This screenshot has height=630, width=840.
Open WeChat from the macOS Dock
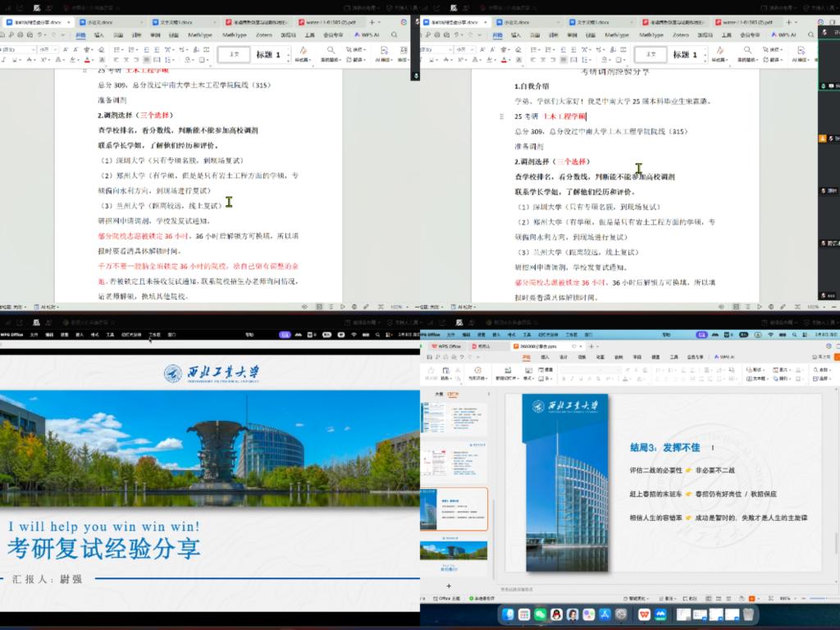point(540,614)
